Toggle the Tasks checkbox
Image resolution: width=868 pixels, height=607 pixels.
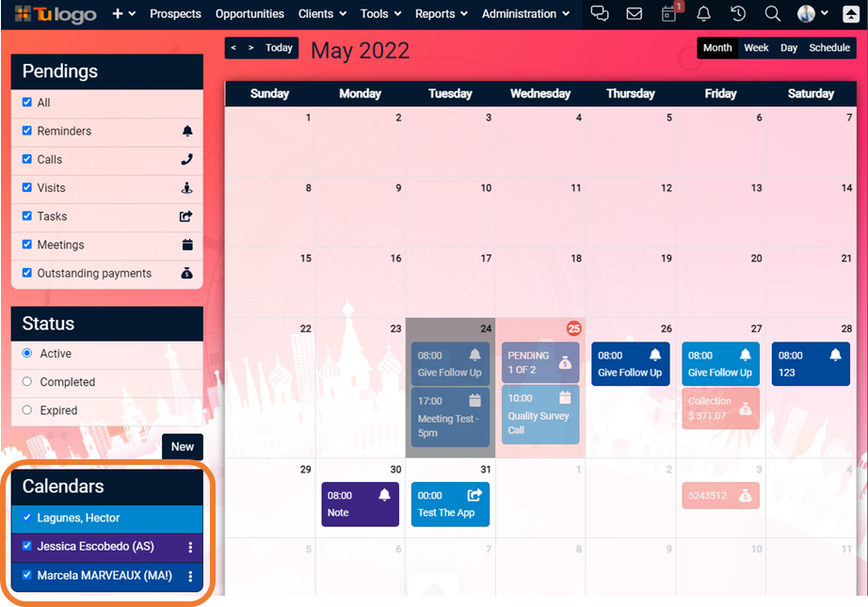coord(26,216)
